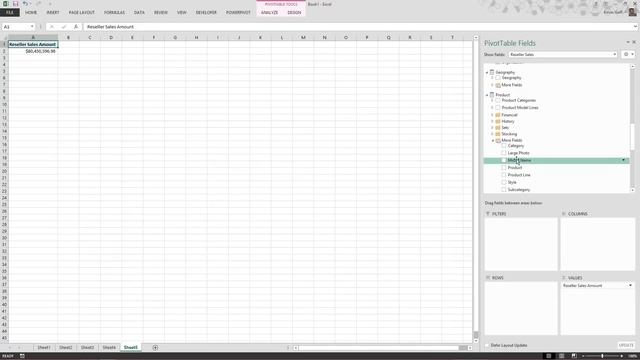This screenshot has width=640, height=360.
Task: Expand Geography's More Fields folder
Action: coord(493,85)
